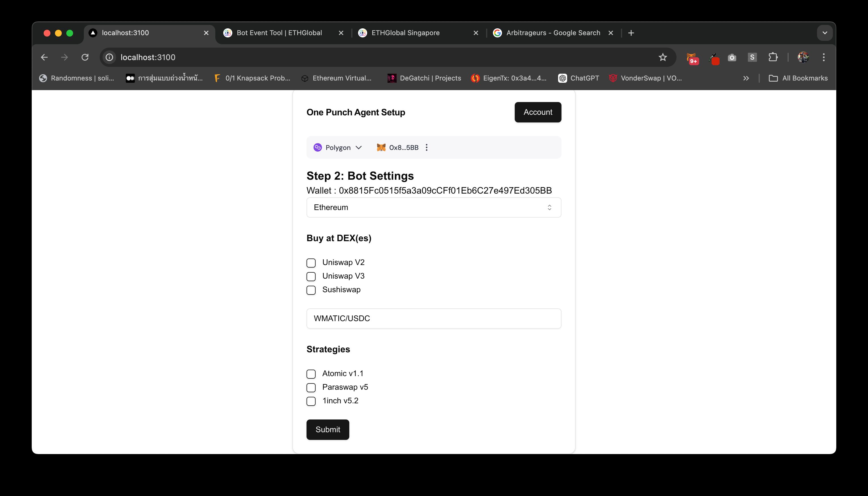Enable the 1inch v5.2 strategy checkbox

click(x=310, y=400)
